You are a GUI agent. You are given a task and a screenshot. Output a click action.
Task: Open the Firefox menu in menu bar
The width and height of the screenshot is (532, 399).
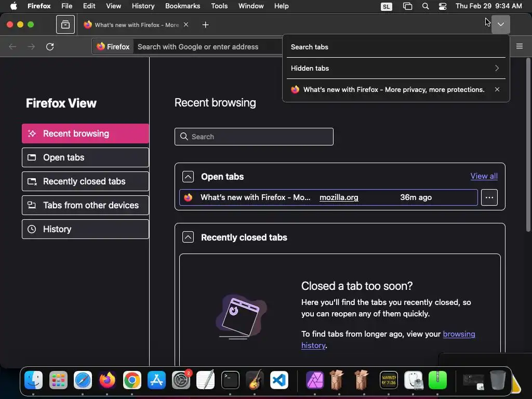click(39, 6)
